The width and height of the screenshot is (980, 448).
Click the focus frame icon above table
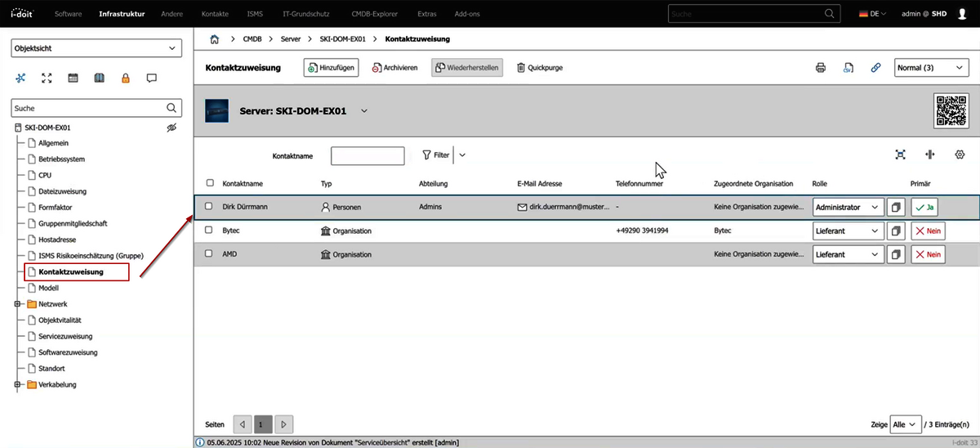coord(901,155)
